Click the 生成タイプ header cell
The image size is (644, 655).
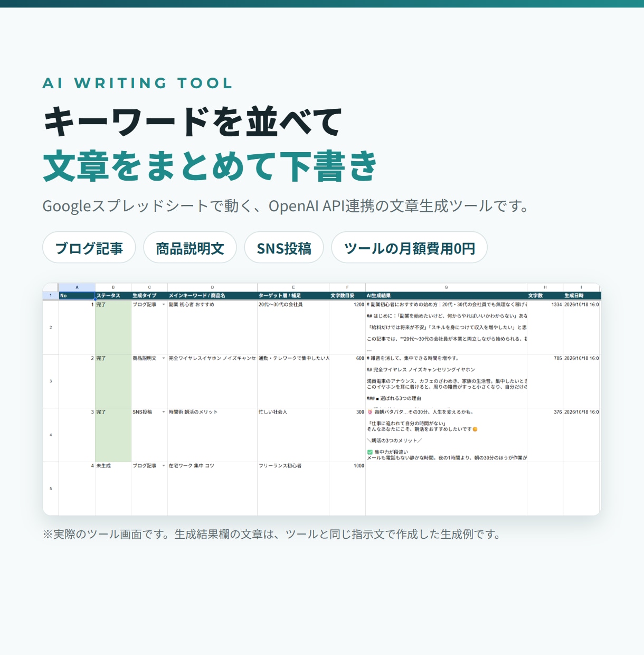point(149,296)
